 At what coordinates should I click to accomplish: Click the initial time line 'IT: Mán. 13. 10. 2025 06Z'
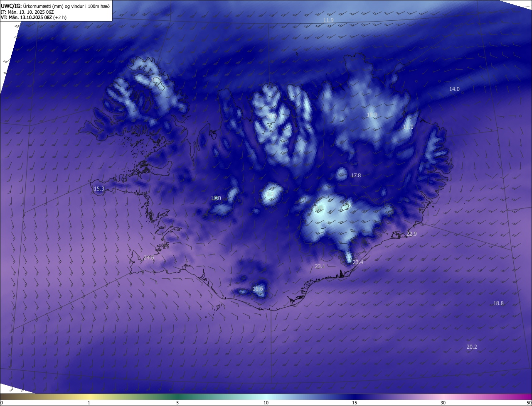(x=27, y=12)
